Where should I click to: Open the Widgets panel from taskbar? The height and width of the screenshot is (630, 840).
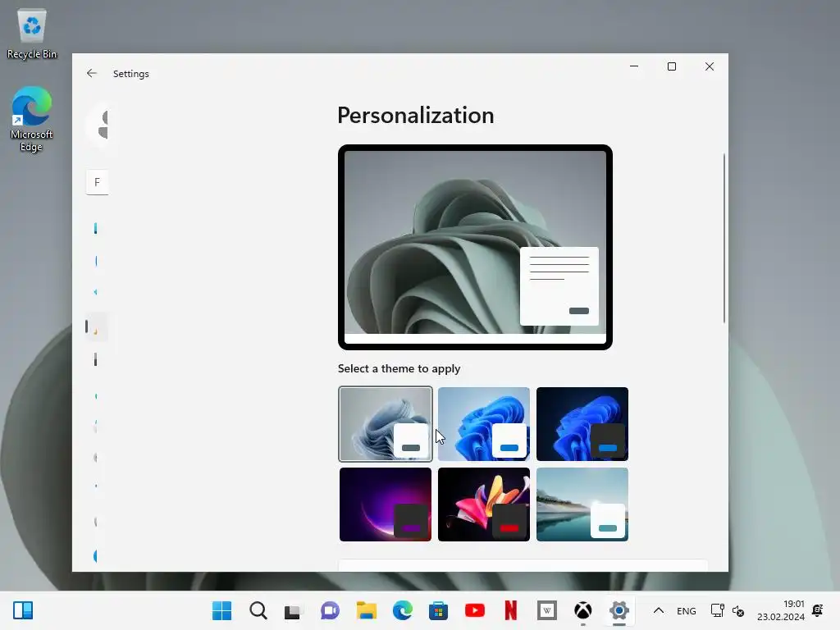pos(23,610)
